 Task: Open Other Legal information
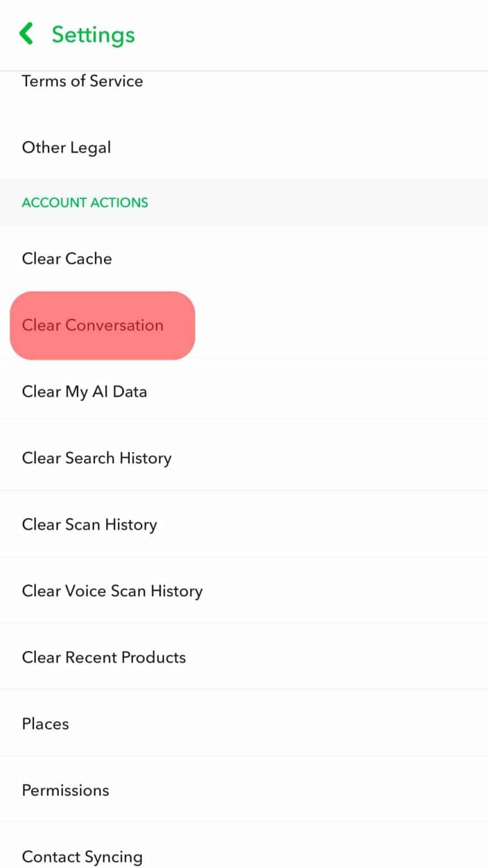pos(66,147)
